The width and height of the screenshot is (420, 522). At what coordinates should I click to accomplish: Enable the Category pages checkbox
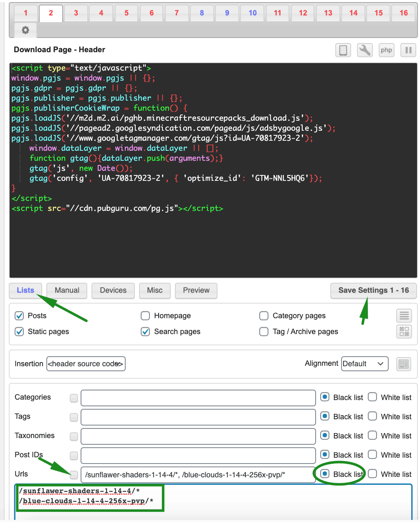click(x=264, y=316)
